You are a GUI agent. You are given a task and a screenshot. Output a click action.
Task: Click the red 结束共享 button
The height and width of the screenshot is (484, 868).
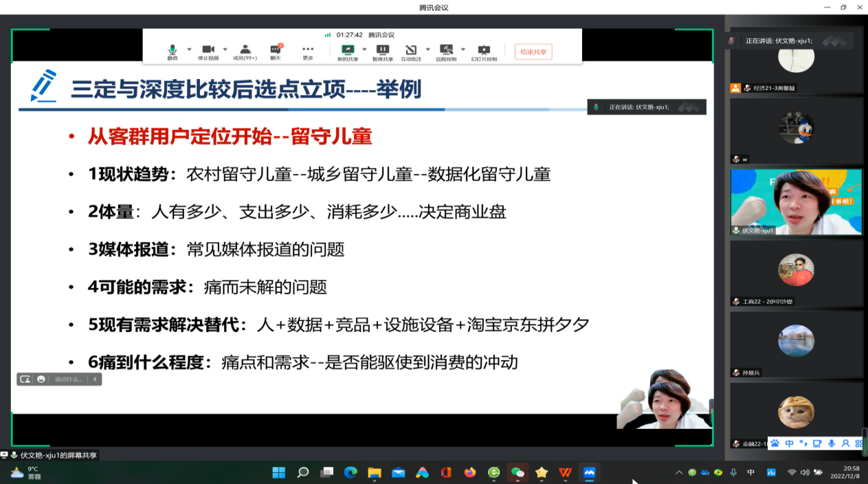click(x=533, y=52)
